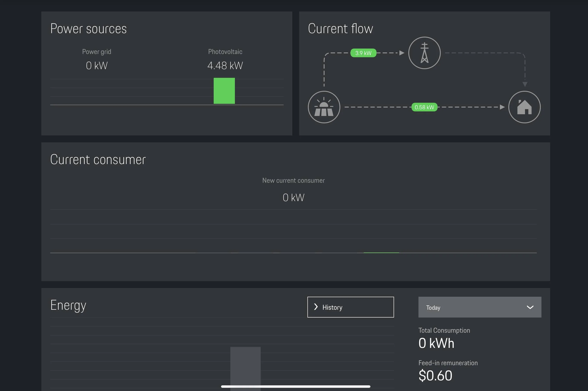Click the bottom home indicator bar
The image size is (588, 391).
[x=296, y=386]
